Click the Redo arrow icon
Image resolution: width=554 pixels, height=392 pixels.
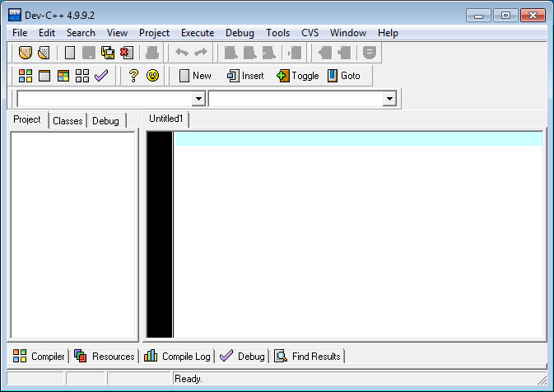(201, 53)
